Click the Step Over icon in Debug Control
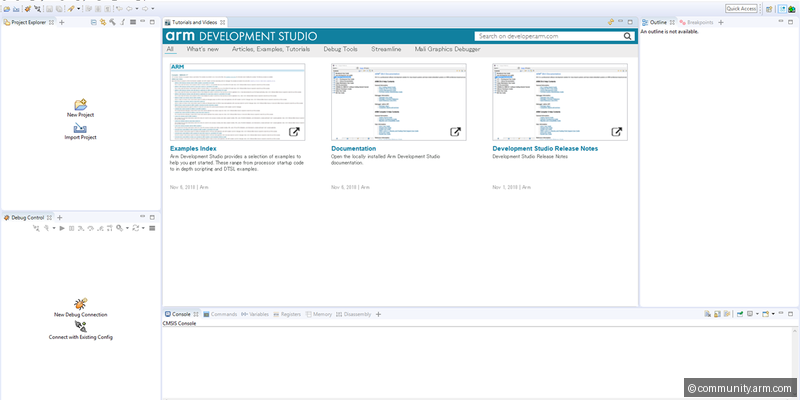 tap(90, 228)
